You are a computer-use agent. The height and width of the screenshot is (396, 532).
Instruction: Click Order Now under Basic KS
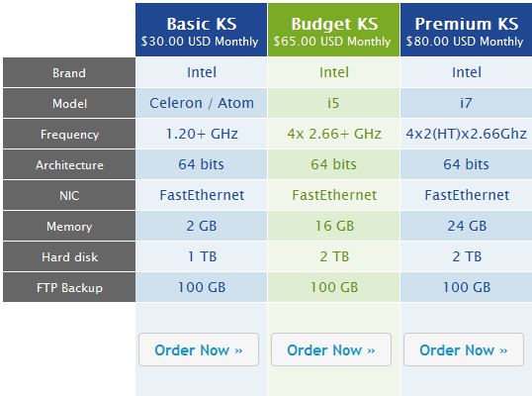199,349
